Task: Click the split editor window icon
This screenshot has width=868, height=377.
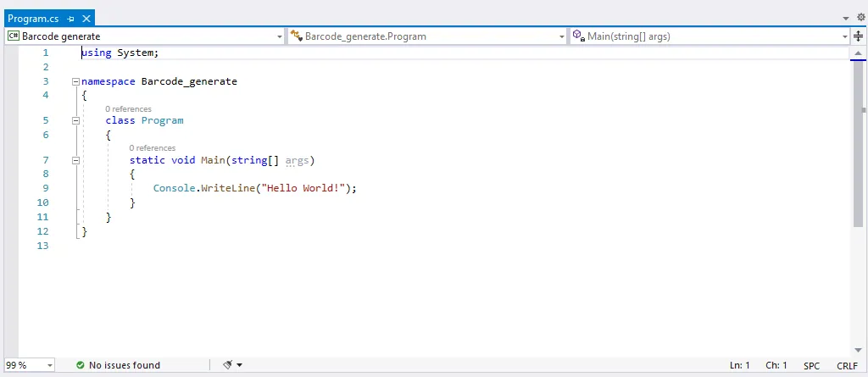Action: click(858, 36)
